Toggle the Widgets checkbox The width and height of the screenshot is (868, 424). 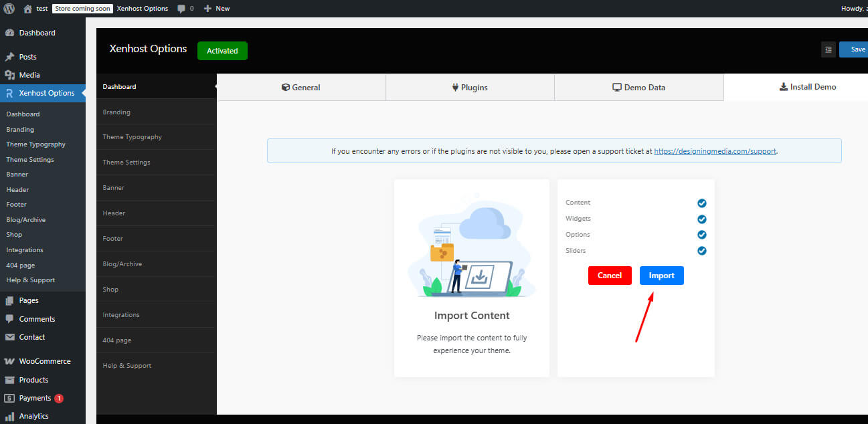[x=702, y=219]
